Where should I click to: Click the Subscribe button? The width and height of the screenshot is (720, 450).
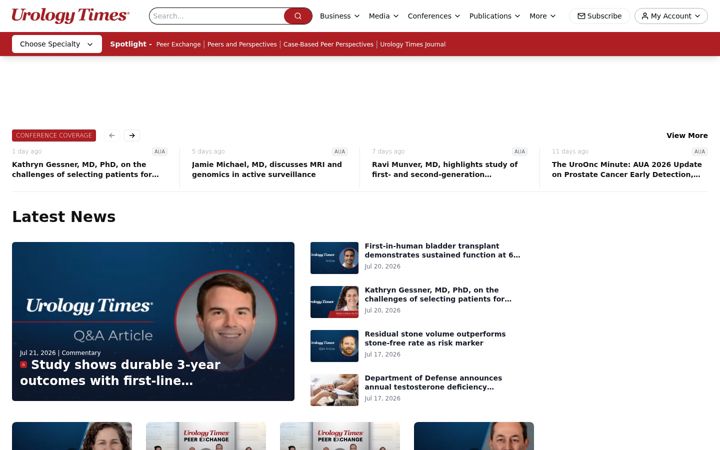tap(599, 16)
